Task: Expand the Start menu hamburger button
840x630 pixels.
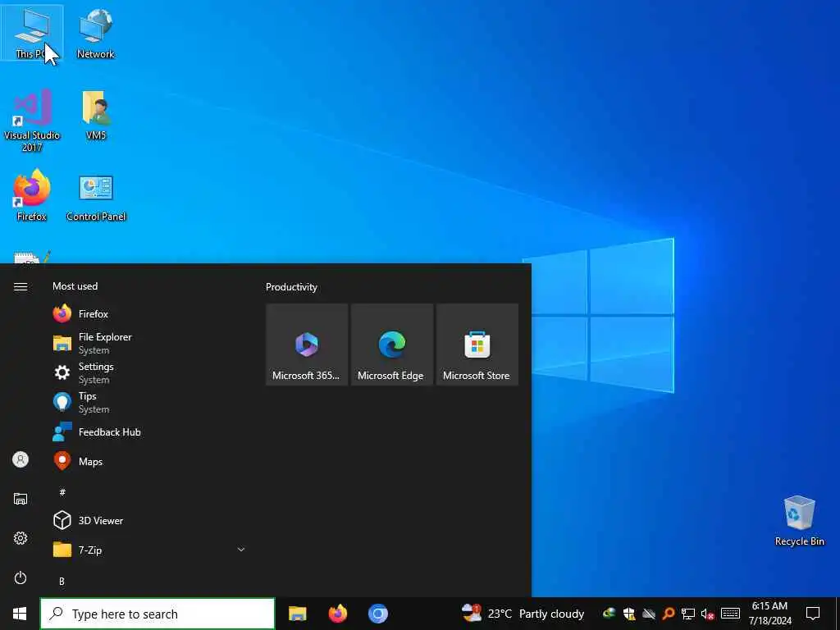Action: [x=21, y=287]
